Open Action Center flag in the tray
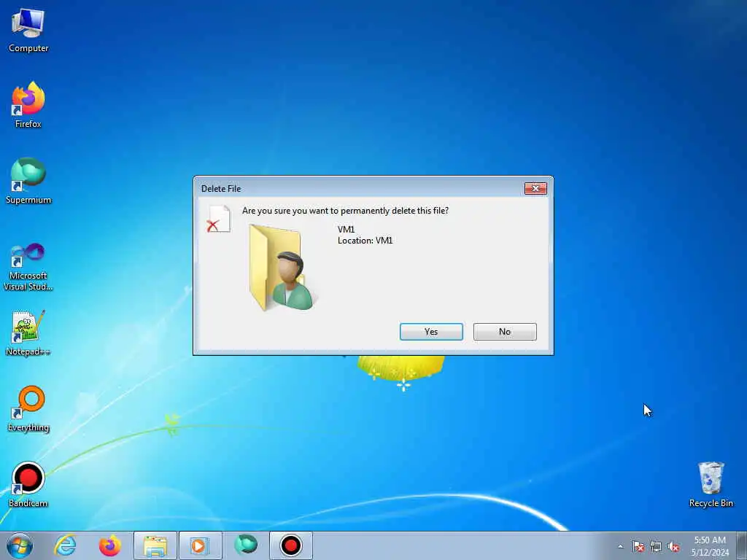The height and width of the screenshot is (560, 747). click(638, 547)
